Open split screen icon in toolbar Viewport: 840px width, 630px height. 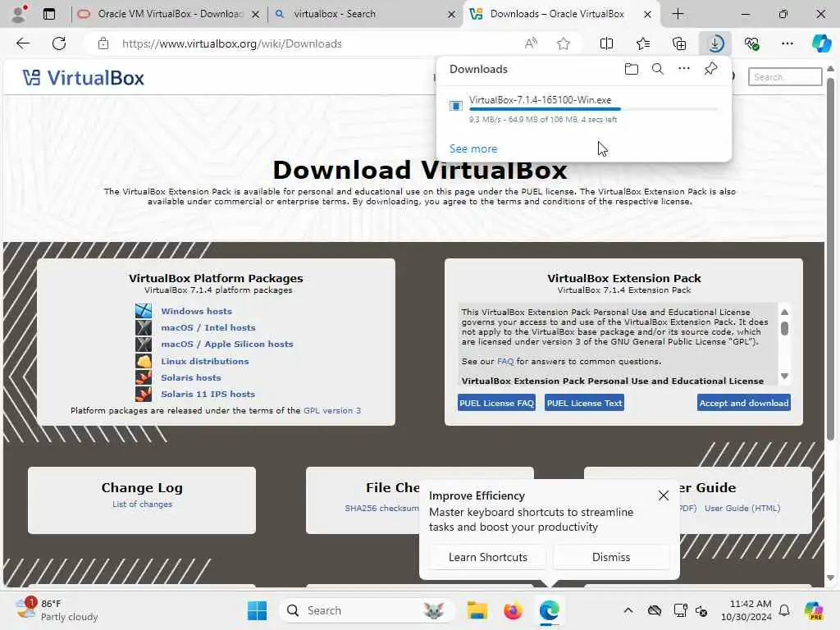point(606,43)
